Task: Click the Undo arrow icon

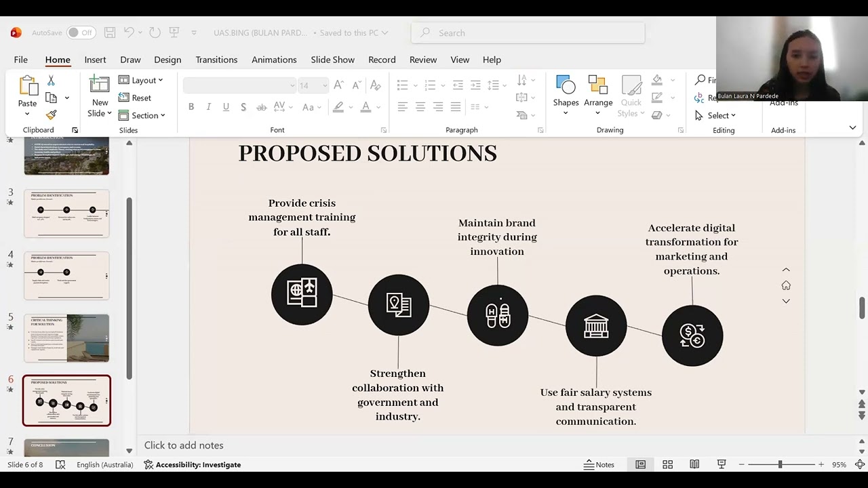Action: click(129, 33)
